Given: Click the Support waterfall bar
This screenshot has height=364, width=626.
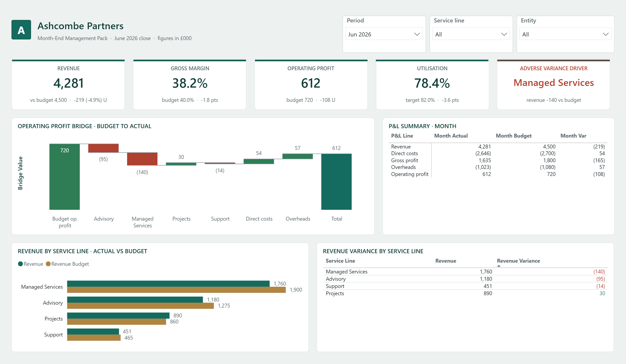Looking at the screenshot, I should tap(220, 163).
